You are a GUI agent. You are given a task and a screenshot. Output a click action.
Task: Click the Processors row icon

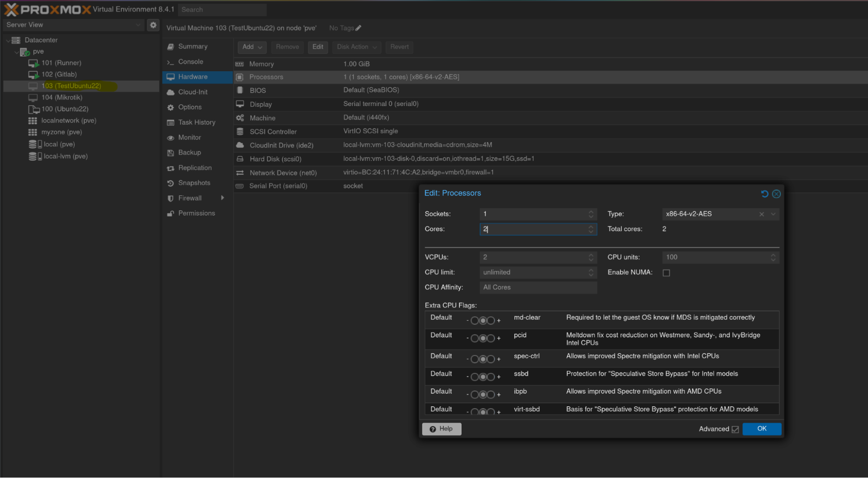coord(239,77)
